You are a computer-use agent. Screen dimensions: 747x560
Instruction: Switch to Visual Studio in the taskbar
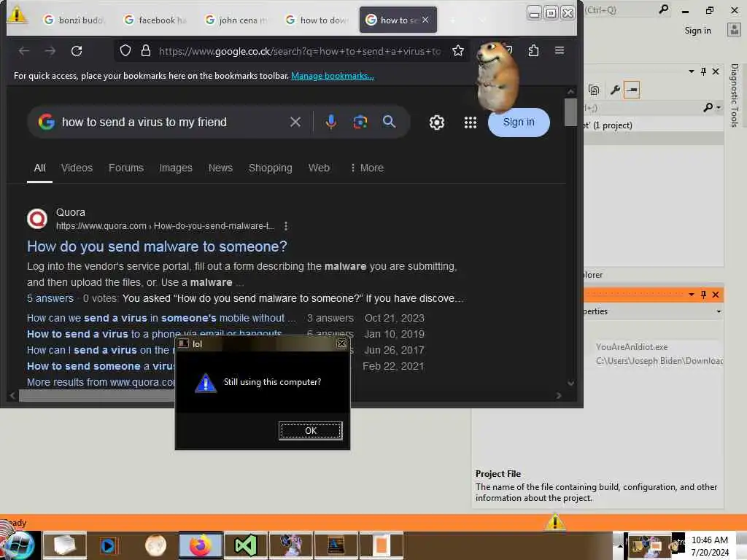point(245,545)
